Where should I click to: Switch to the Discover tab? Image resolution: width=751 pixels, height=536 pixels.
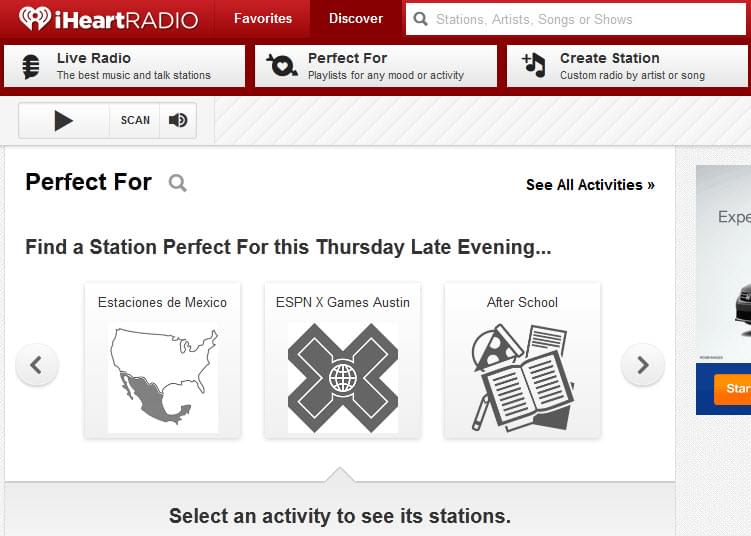click(x=356, y=18)
